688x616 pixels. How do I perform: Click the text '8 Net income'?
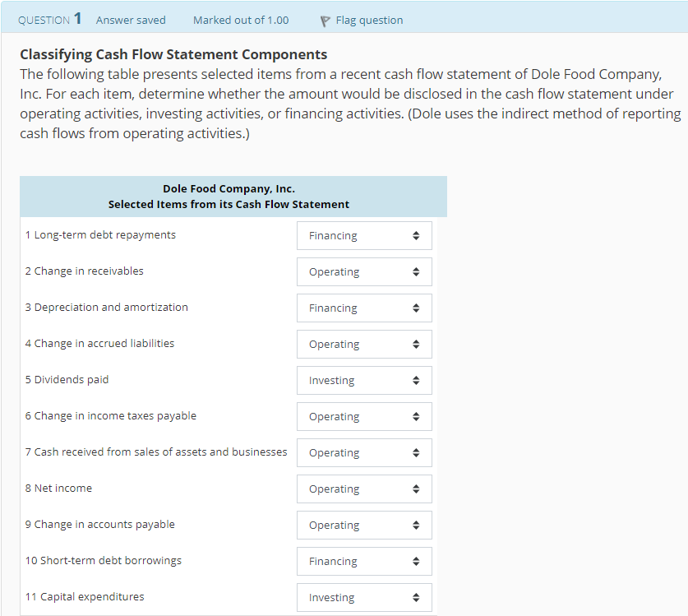[59, 489]
